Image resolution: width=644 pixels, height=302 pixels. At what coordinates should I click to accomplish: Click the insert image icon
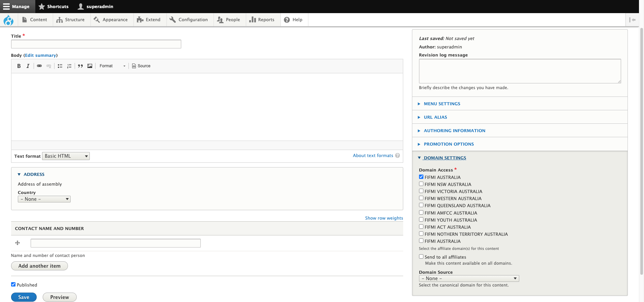point(90,66)
